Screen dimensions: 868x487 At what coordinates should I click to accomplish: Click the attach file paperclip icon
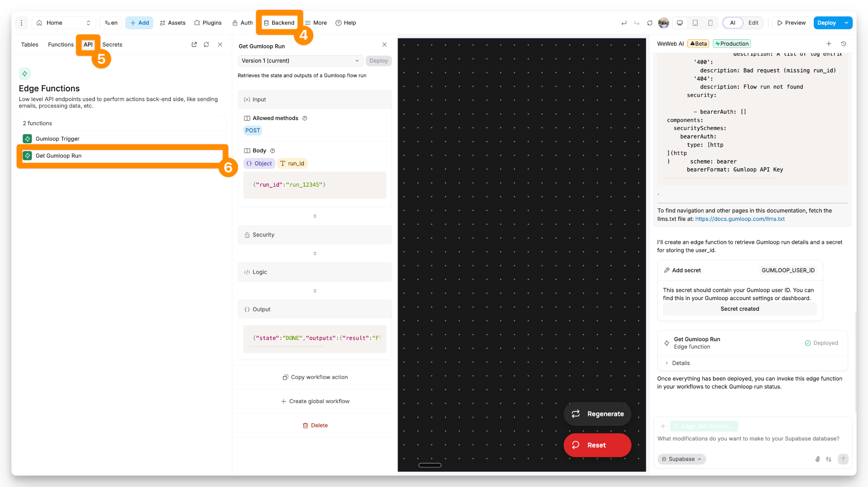point(818,459)
